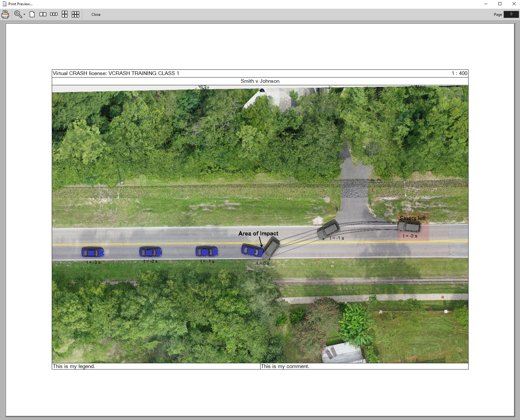Click the gray SUV at t = -1 s
The width and height of the screenshot is (520, 420).
point(328,229)
